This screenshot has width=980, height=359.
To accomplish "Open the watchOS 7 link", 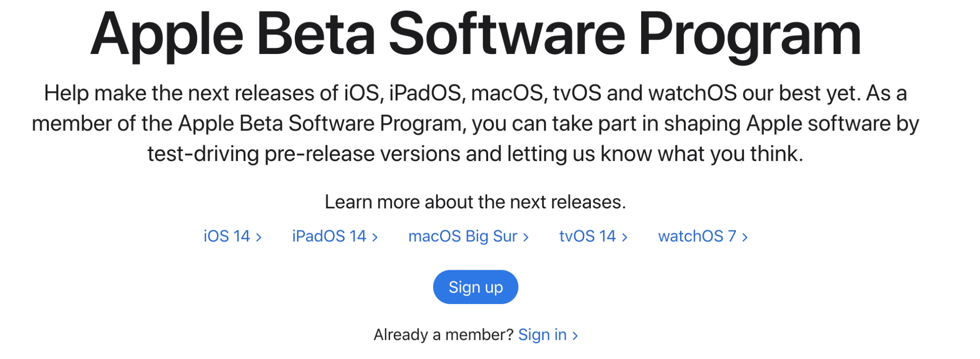I will point(697,236).
